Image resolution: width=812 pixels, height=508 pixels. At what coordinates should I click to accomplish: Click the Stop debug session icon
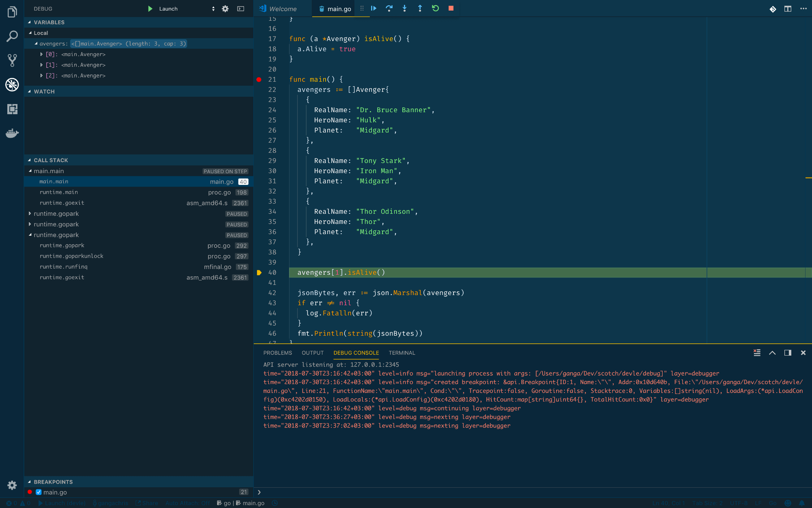pos(450,8)
